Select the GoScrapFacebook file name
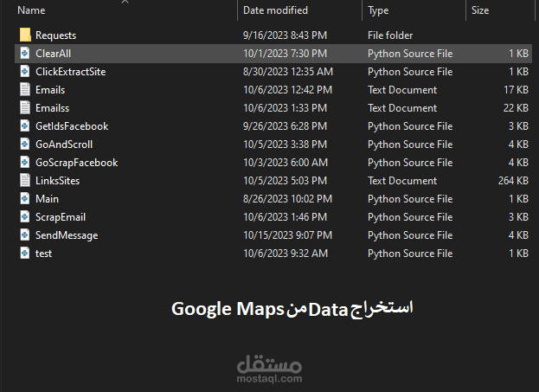 77,163
